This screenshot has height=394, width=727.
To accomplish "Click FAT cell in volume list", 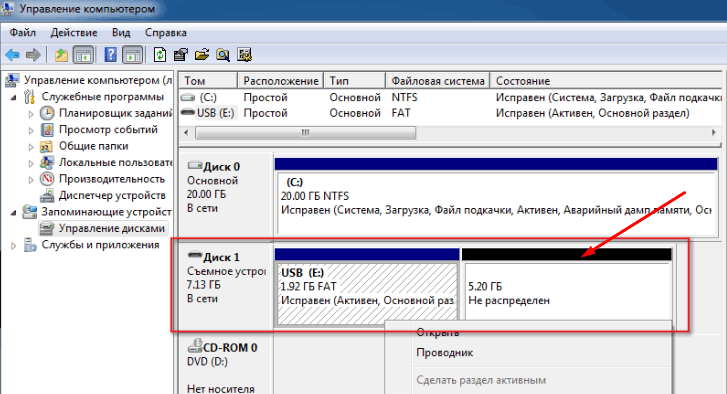I will click(x=401, y=113).
